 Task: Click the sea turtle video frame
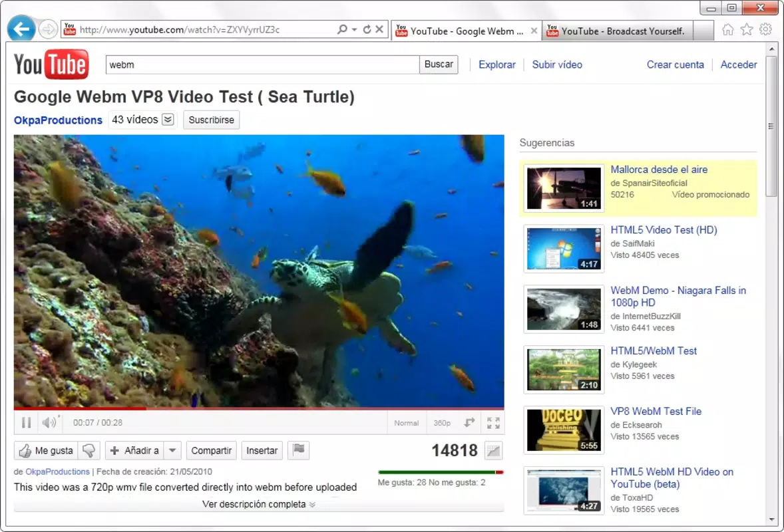coord(259,271)
